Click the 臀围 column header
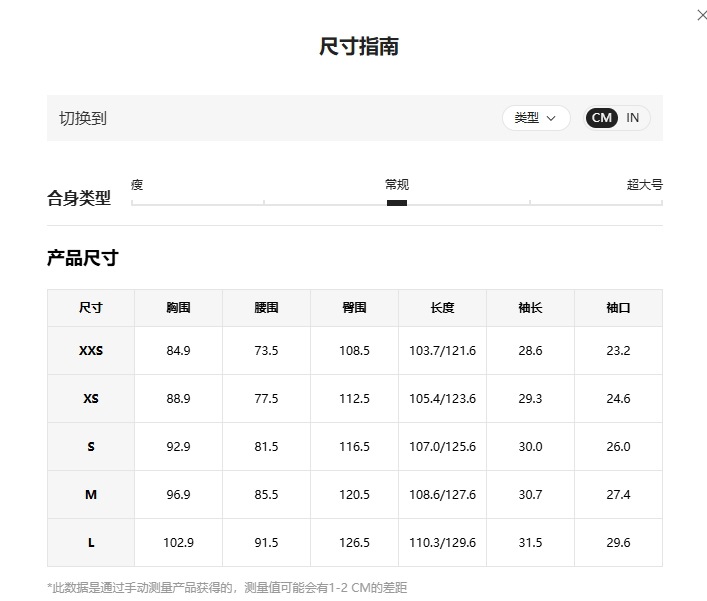The image size is (707, 601). pos(354,308)
